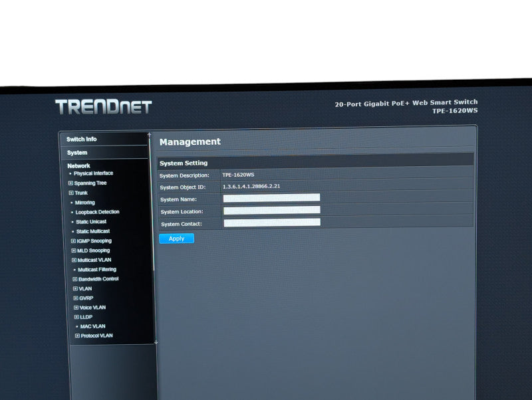Click the System Contact input field
Viewport: 532px width, 400px height.
coord(272,223)
